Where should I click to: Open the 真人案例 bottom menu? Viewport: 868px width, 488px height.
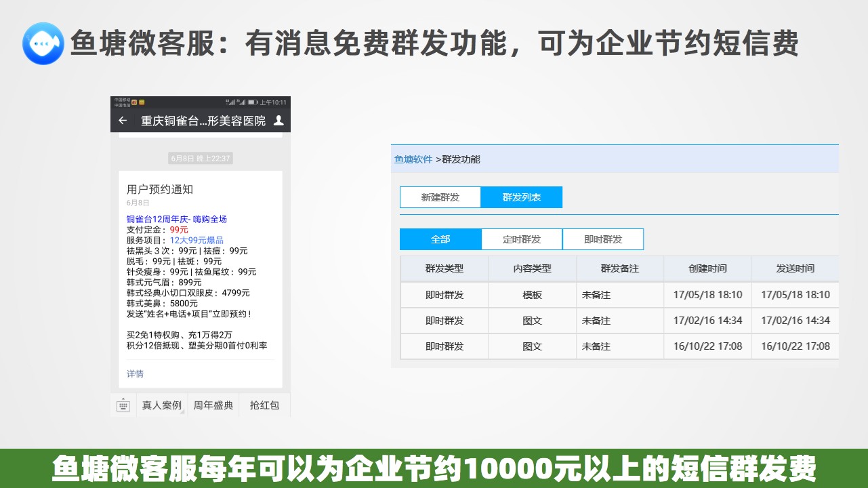(162, 405)
